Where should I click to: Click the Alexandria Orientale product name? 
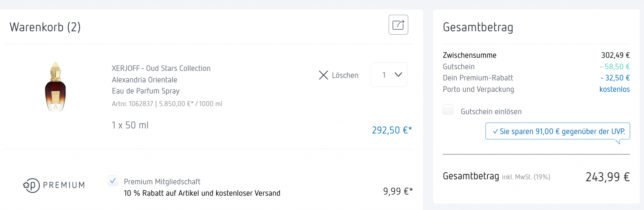click(144, 80)
